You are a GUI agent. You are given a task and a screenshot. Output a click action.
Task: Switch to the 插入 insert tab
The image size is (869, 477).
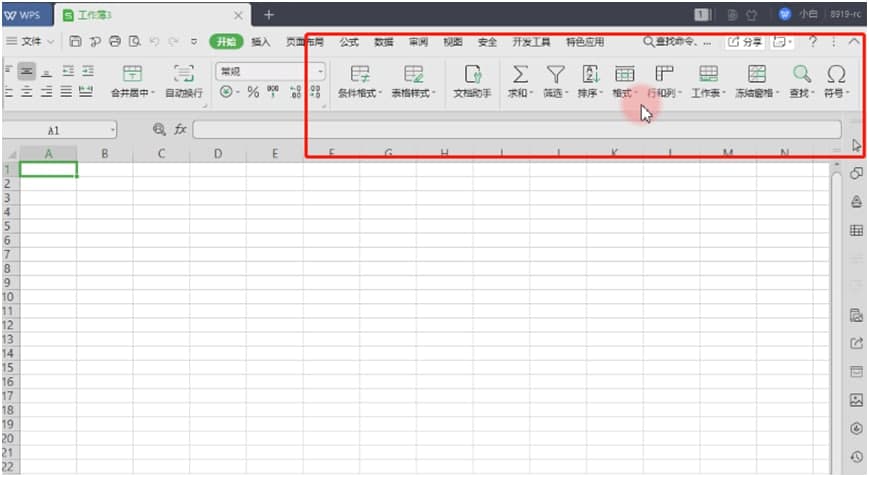(x=260, y=42)
